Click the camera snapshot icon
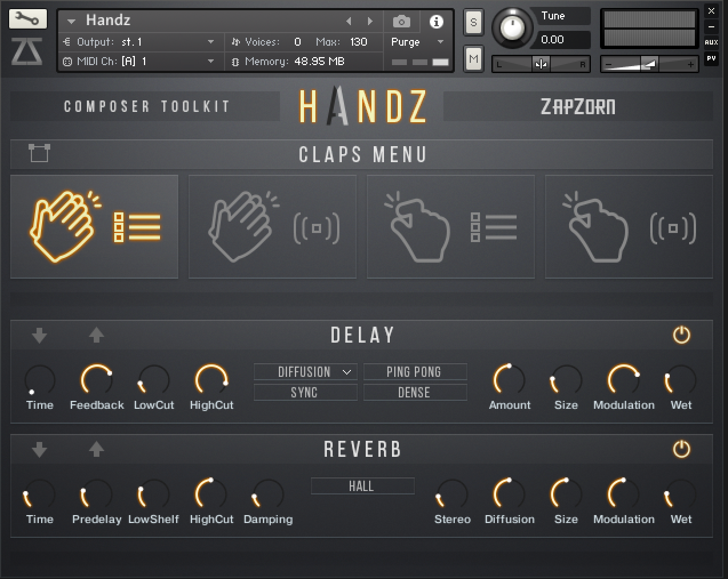 [401, 22]
